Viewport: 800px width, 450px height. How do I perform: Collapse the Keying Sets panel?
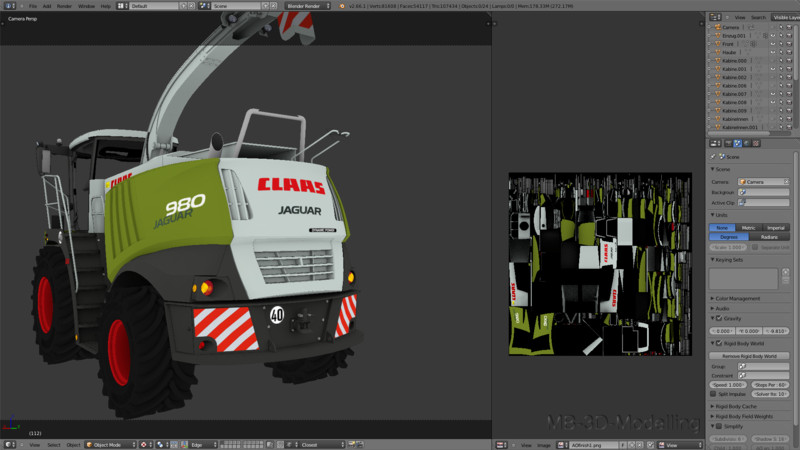(729, 260)
